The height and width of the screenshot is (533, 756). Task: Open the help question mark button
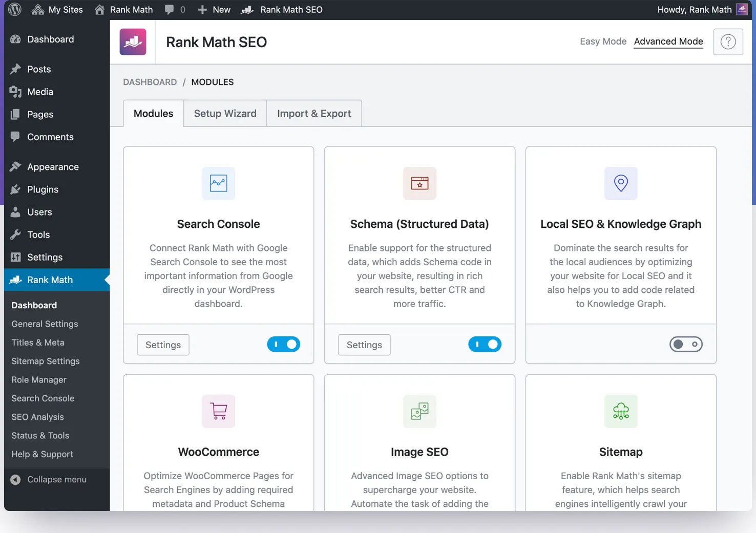coord(728,42)
